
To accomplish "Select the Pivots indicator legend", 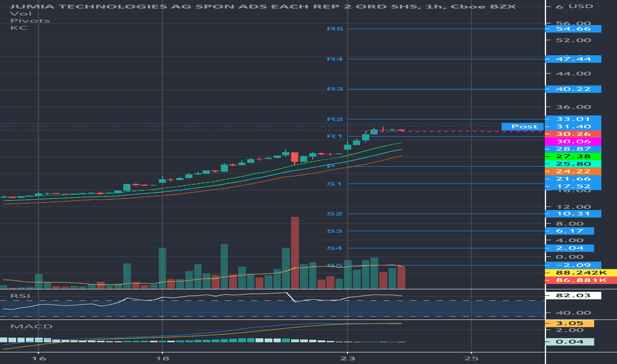I will [30, 21].
